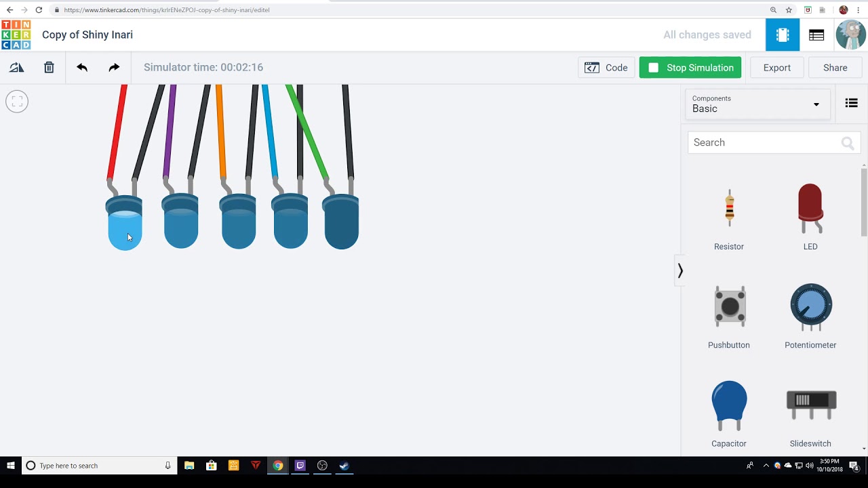Image resolution: width=868 pixels, height=488 pixels.
Task: Open Steam from the taskbar
Action: [x=344, y=466]
